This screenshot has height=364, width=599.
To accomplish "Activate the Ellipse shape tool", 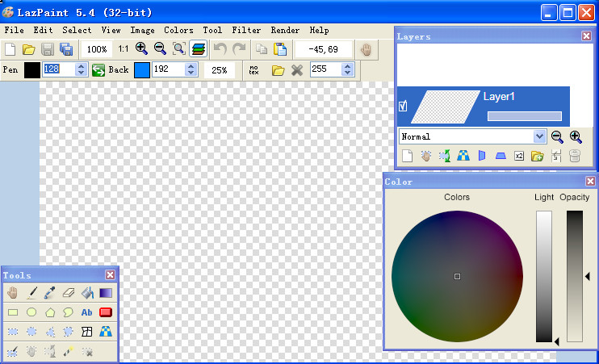I will tap(31, 312).
